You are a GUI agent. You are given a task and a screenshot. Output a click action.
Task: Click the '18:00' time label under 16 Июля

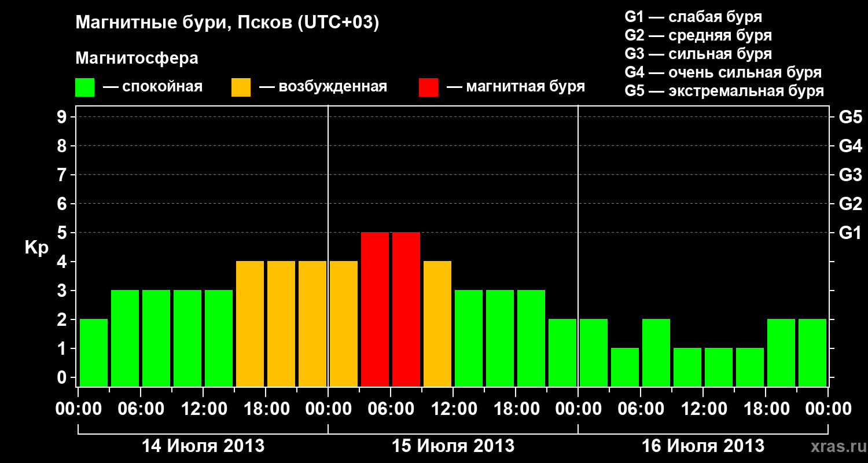pos(766,409)
